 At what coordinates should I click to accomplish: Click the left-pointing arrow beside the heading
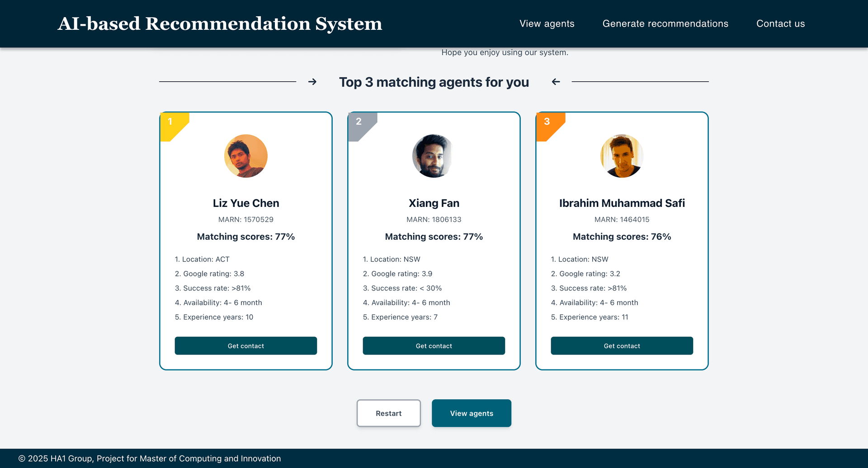[x=556, y=82]
